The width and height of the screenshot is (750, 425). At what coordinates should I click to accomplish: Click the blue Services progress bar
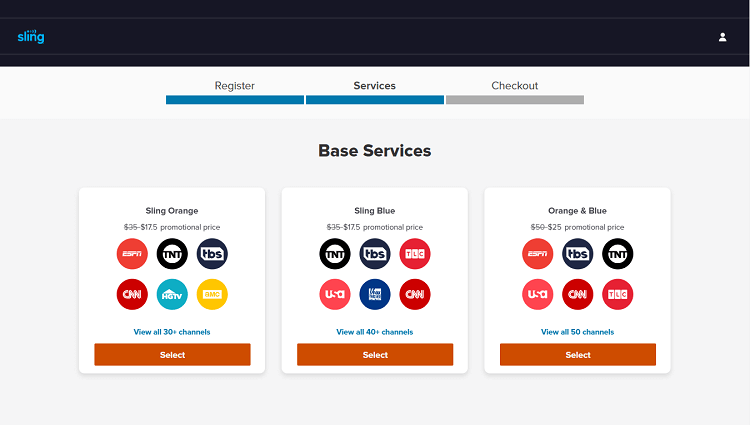tap(375, 100)
